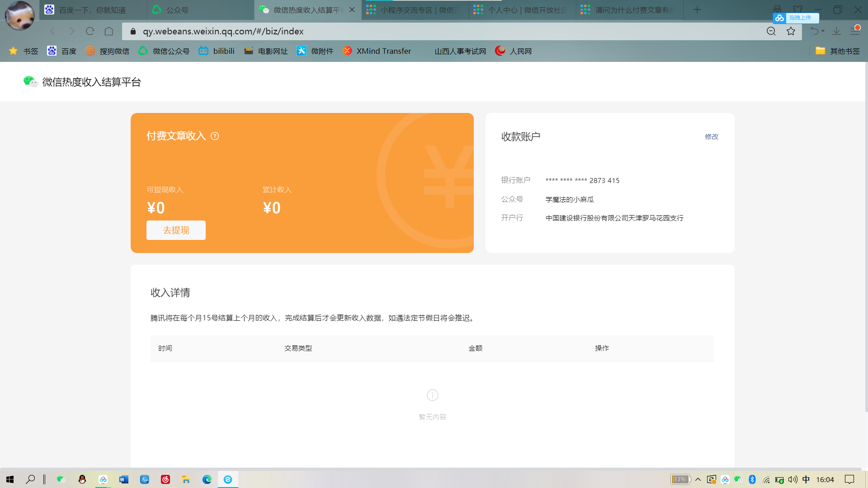Go to the browser home page icon
This screenshot has width=868, height=488.
[x=109, y=31]
